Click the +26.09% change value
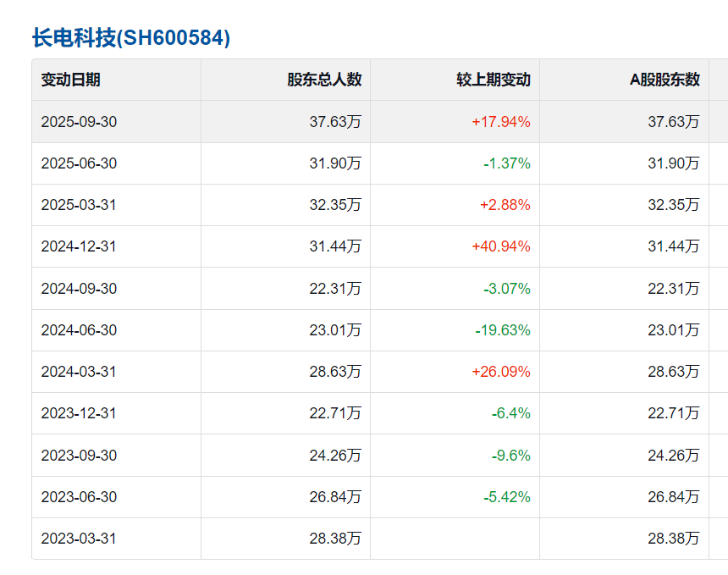This screenshot has width=728, height=575. [501, 372]
